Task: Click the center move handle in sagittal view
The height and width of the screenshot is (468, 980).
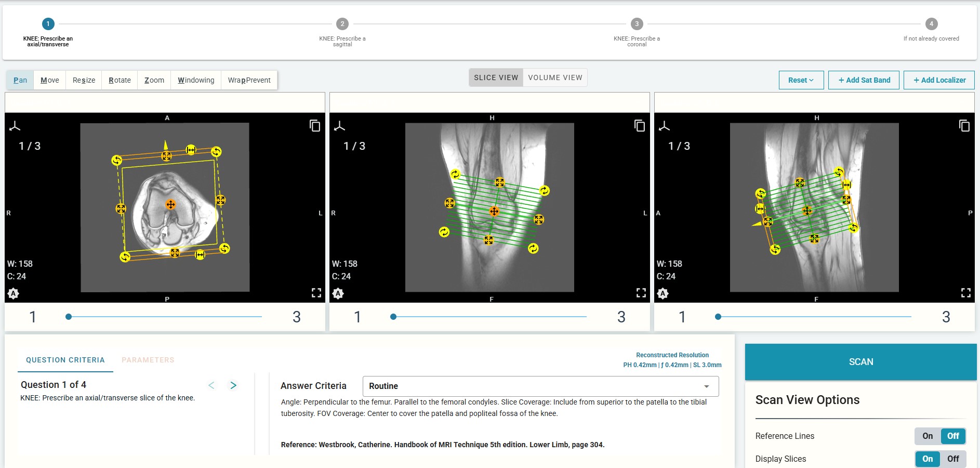Action: click(806, 211)
